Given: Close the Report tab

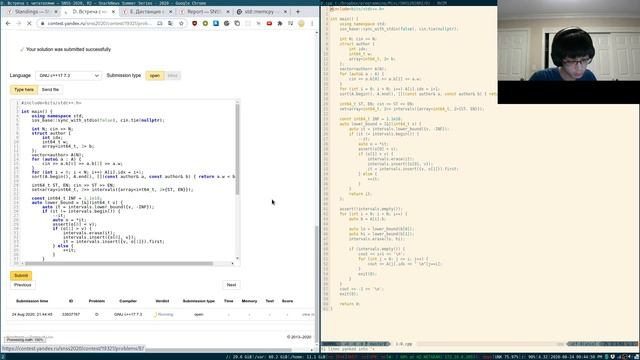Looking at the screenshot, I should click(228, 12).
